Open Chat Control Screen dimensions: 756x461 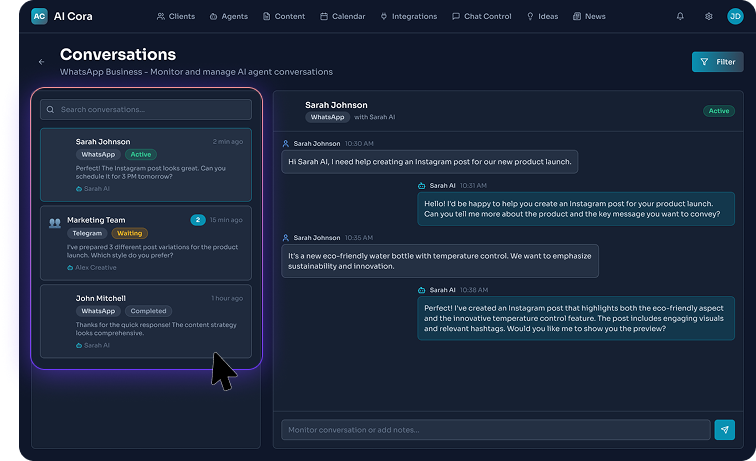pos(481,16)
